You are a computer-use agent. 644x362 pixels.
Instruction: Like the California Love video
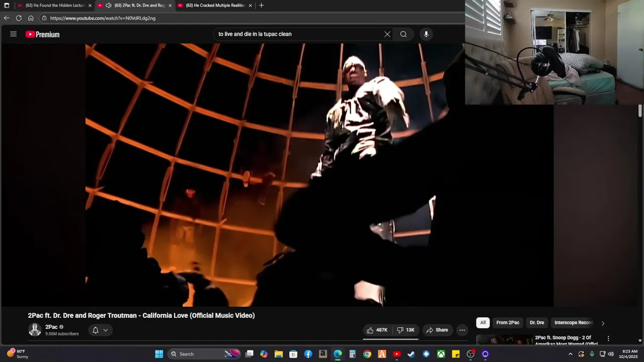tap(377, 330)
